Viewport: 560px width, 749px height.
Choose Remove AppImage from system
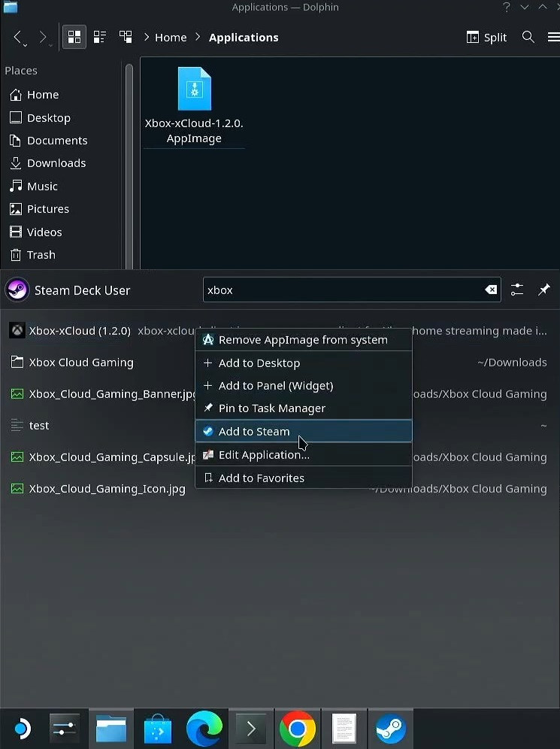(x=304, y=340)
